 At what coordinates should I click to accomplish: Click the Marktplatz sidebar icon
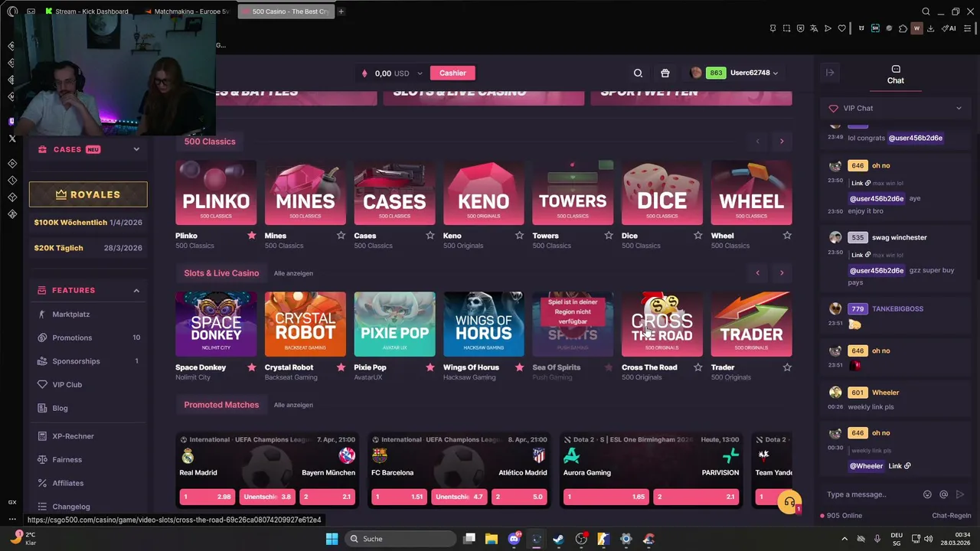point(42,315)
